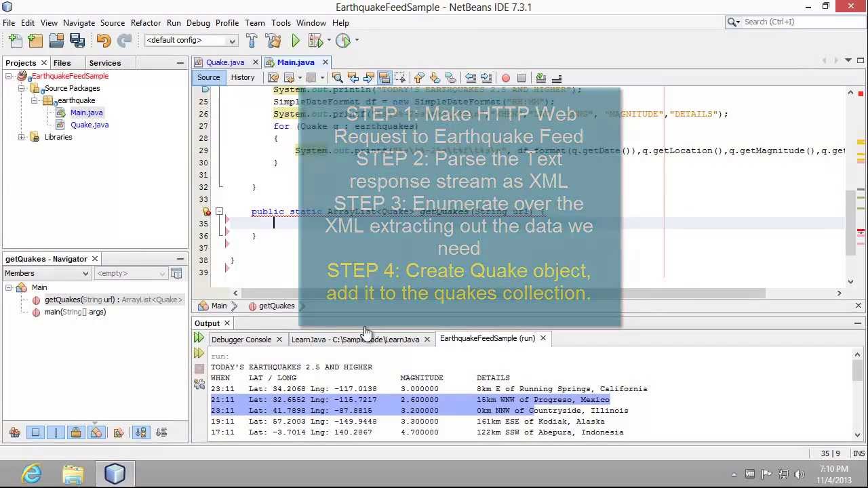Collapse the Main class in Navigator

[9, 287]
